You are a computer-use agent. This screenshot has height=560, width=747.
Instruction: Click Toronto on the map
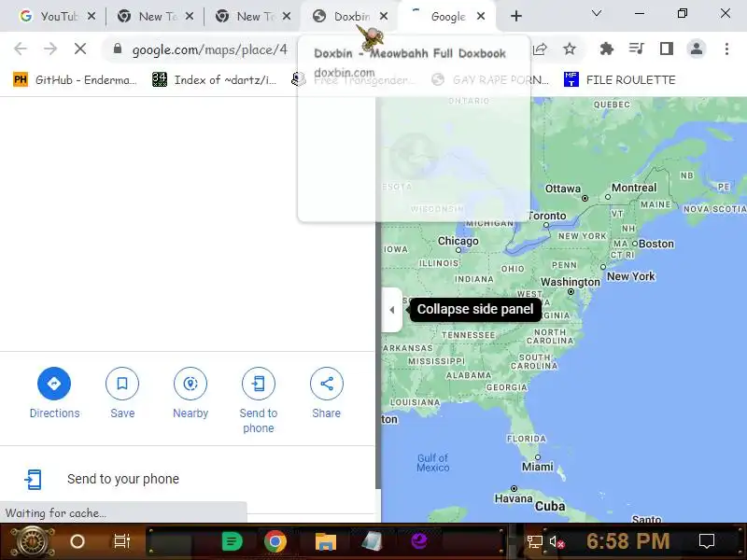(x=547, y=216)
